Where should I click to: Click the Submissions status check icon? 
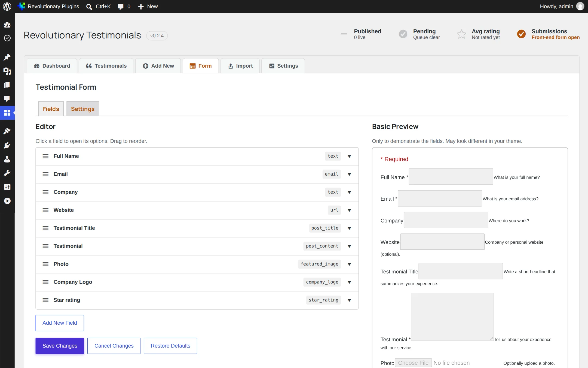521,34
